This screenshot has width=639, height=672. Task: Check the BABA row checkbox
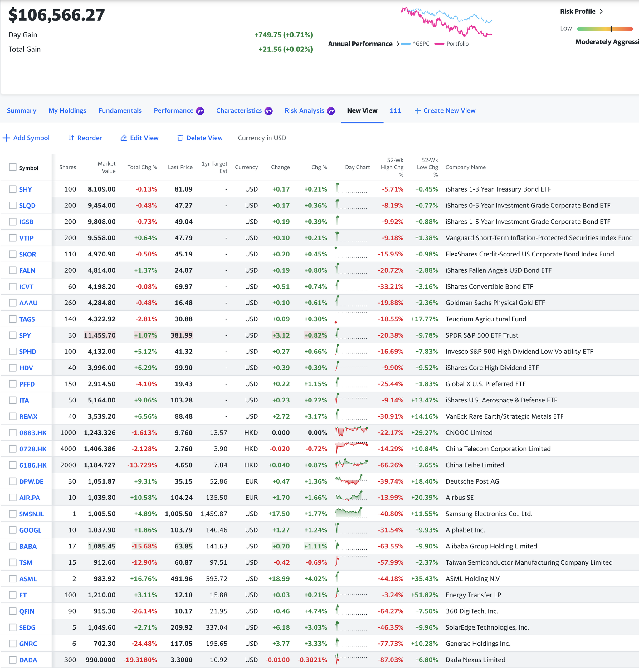click(x=12, y=546)
